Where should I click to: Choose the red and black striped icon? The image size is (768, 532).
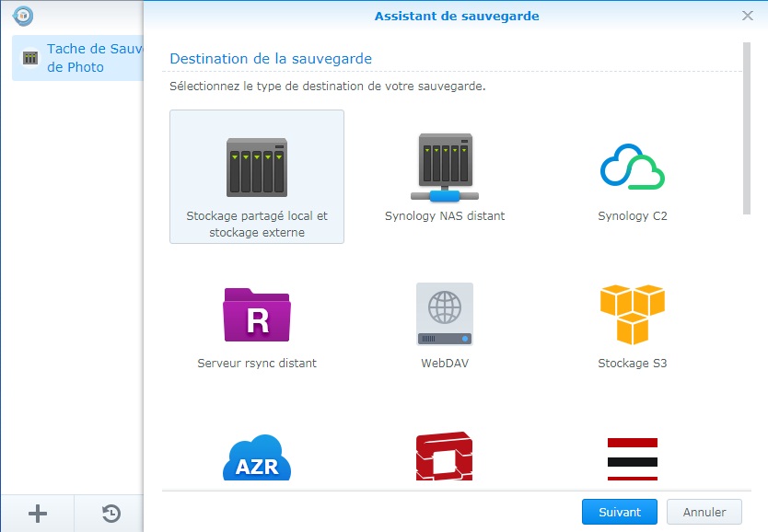[633, 459]
